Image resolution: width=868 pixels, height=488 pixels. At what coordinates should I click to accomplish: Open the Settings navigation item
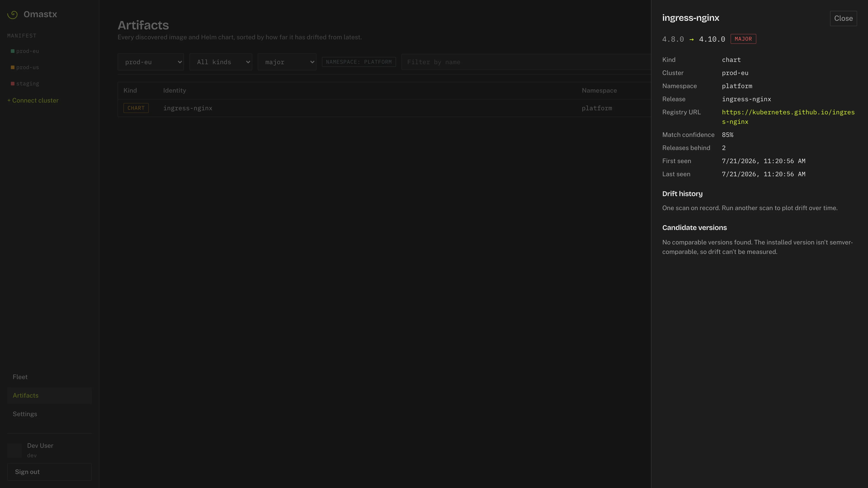coord(50,414)
